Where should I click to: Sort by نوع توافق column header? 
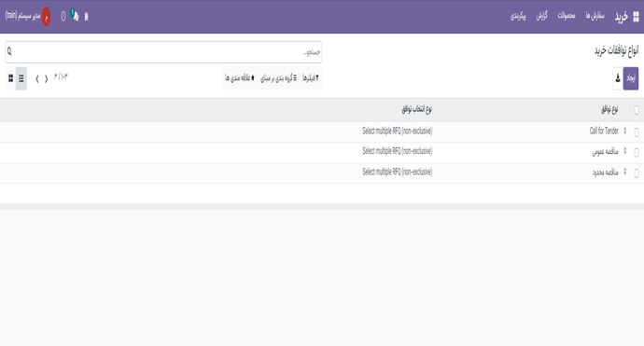[x=609, y=109]
